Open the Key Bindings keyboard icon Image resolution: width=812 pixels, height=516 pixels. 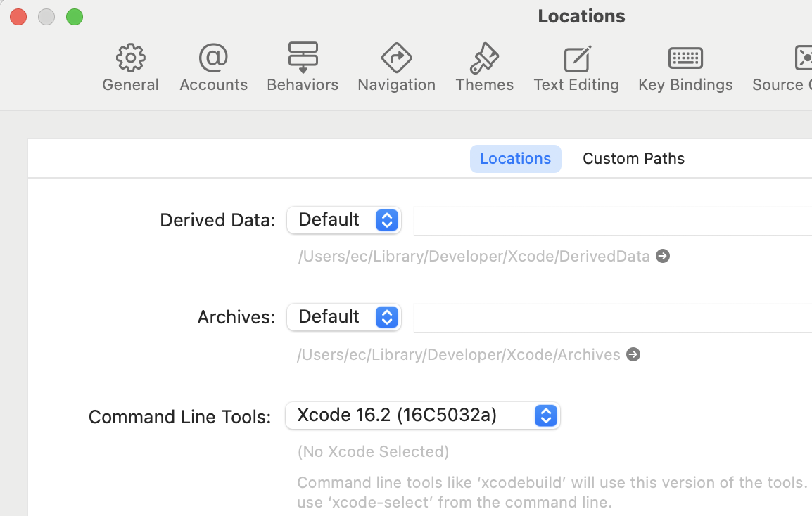coord(685,58)
